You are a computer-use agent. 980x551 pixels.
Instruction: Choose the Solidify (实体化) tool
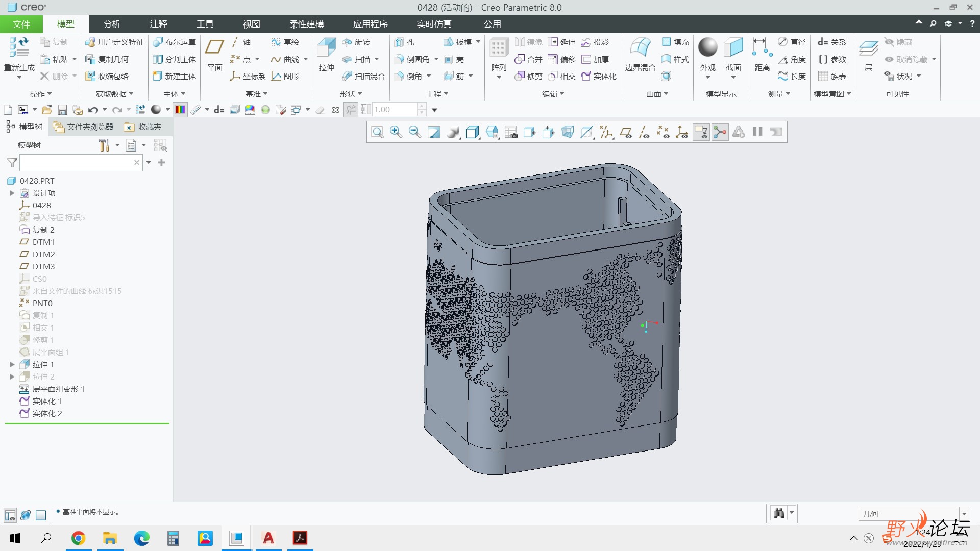(x=599, y=76)
